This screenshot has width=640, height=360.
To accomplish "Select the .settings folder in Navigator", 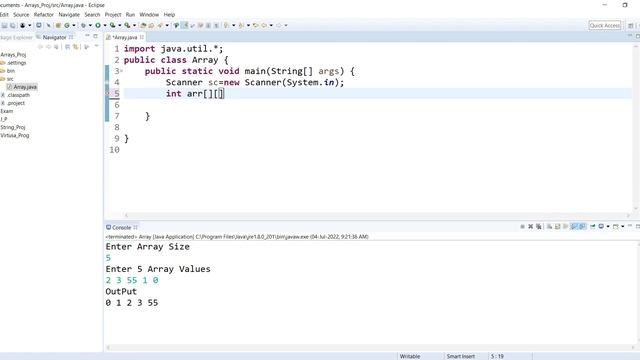I will click(x=16, y=63).
